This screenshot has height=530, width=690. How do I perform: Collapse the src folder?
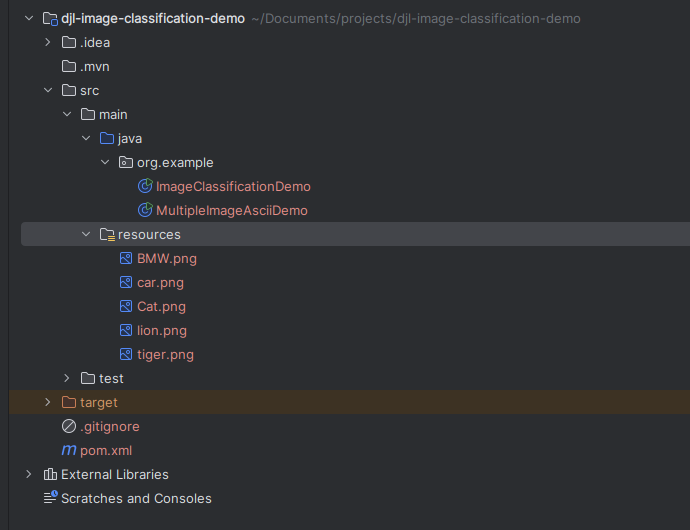pos(48,91)
